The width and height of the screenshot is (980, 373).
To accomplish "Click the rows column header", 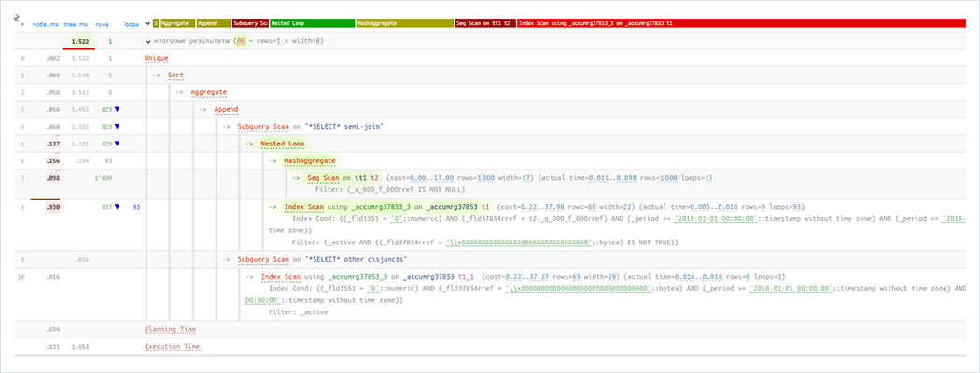I will (x=104, y=22).
